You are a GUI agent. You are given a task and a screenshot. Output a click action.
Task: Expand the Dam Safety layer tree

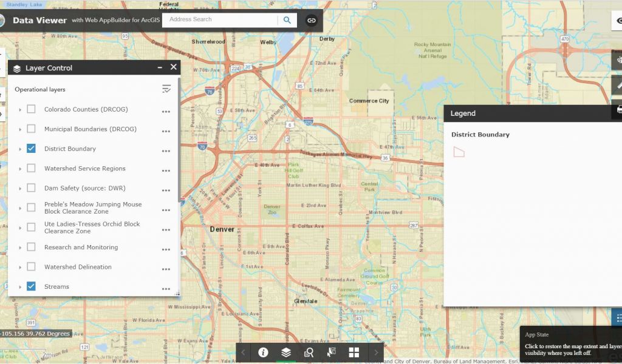pos(20,188)
